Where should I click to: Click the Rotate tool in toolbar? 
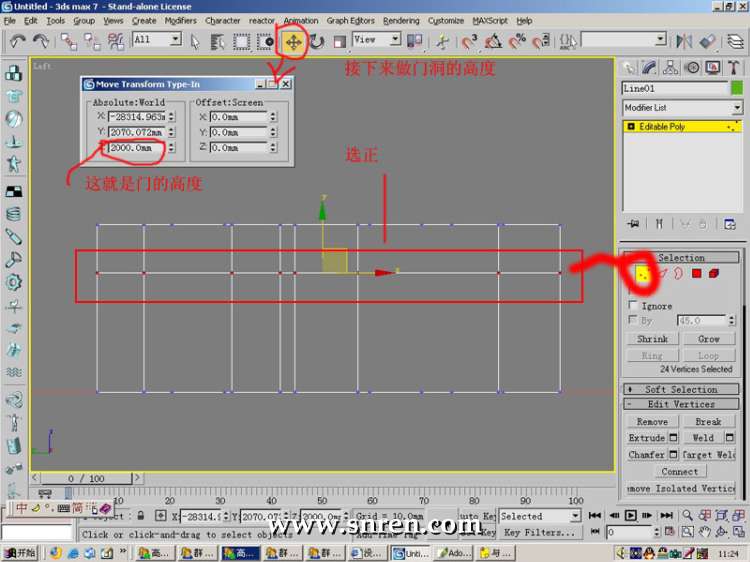pos(317,41)
